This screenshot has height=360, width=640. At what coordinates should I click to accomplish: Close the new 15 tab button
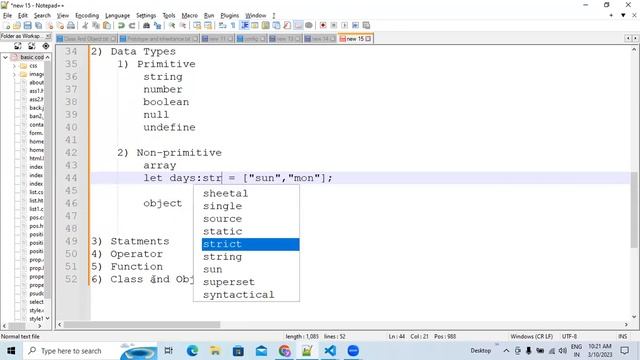368,39
